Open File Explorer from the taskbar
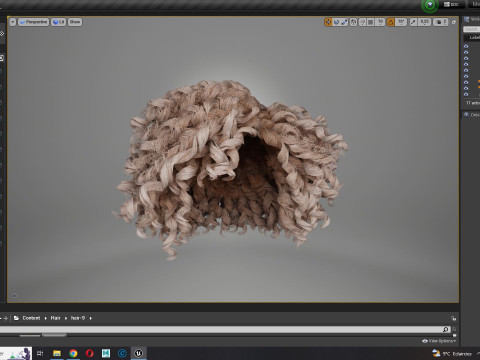Image resolution: width=480 pixels, height=360 pixels. [x=57, y=353]
